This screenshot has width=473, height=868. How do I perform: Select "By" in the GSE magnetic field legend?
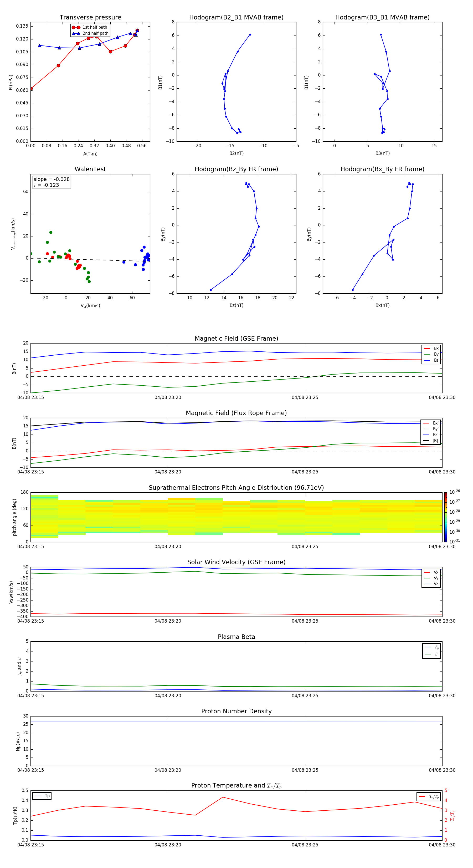pyautogui.click(x=431, y=354)
